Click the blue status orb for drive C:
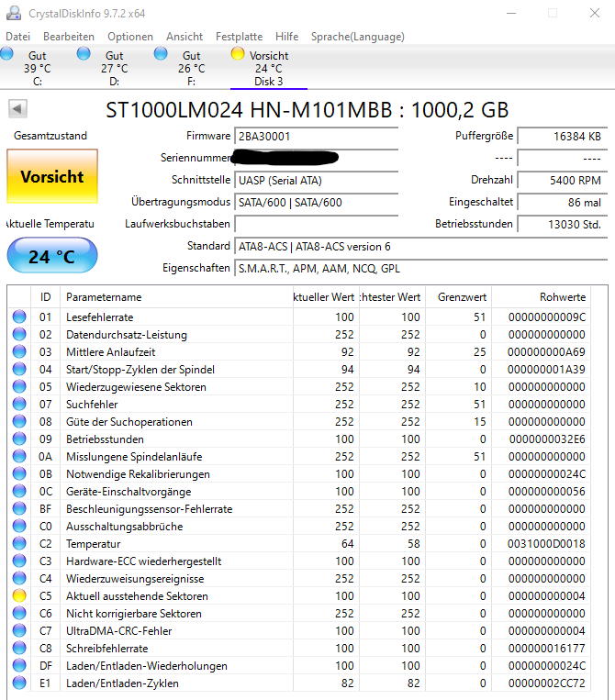Viewport: 615px width, 700px height. [6, 54]
